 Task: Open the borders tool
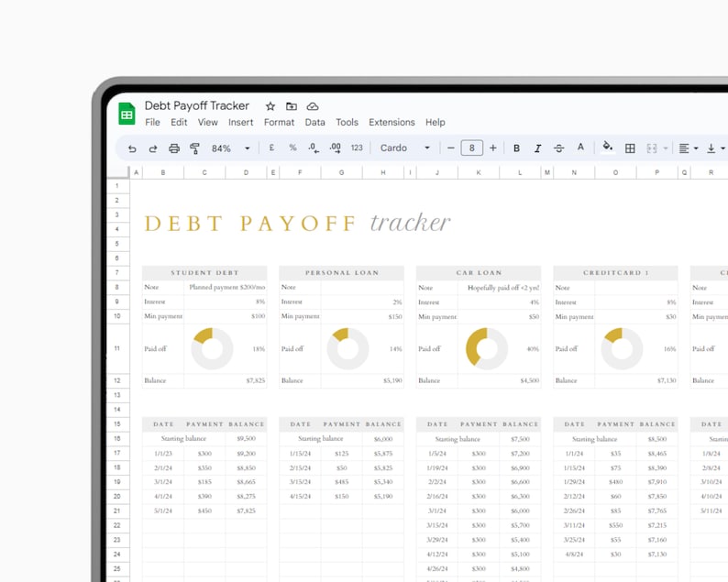pos(630,148)
